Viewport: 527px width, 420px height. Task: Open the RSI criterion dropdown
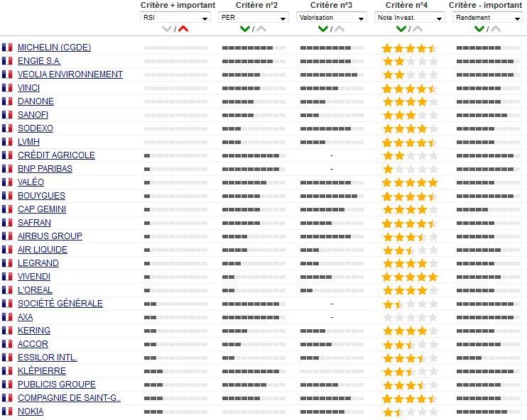point(175,18)
